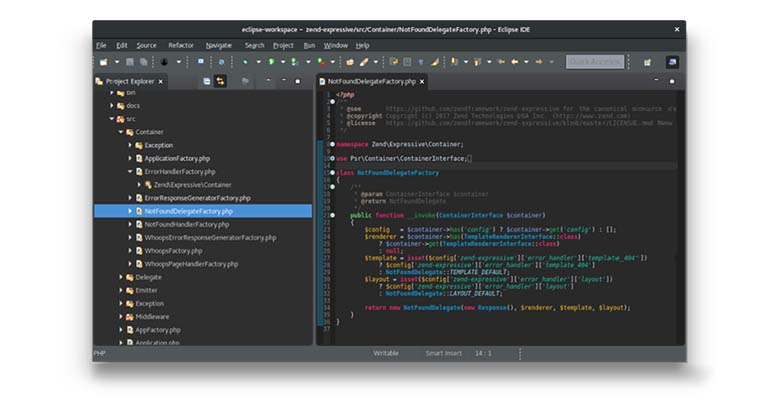Open the Refactor menu
Viewport: 768px width, 403px height.
(x=181, y=46)
